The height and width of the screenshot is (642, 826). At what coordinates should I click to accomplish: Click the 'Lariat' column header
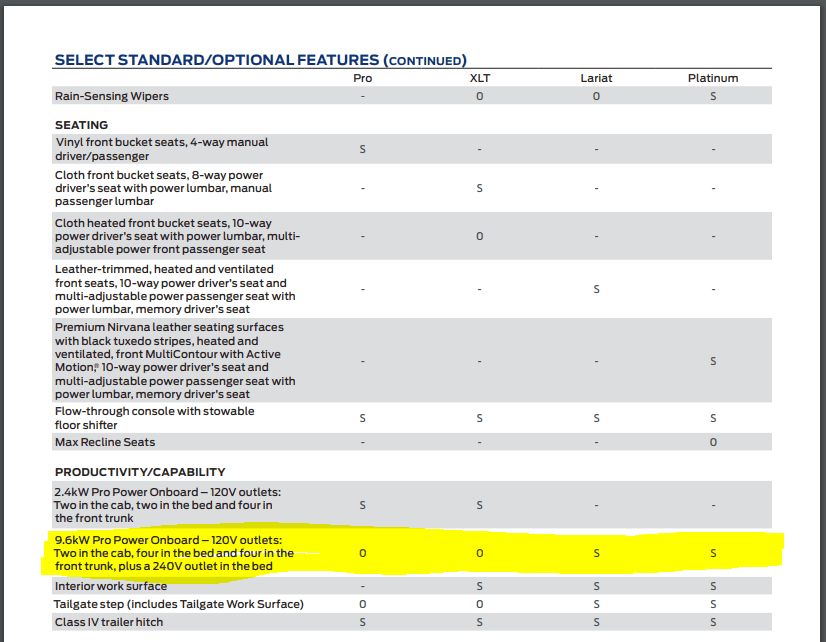click(596, 78)
